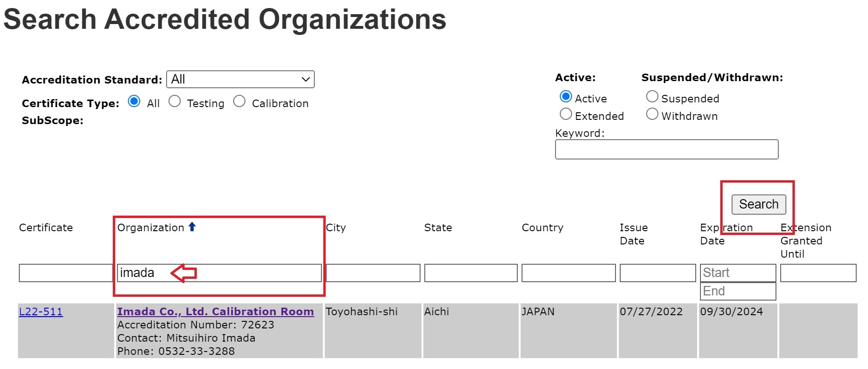This screenshot has width=868, height=369.
Task: Click the Expiration Date End field
Action: pos(738,291)
